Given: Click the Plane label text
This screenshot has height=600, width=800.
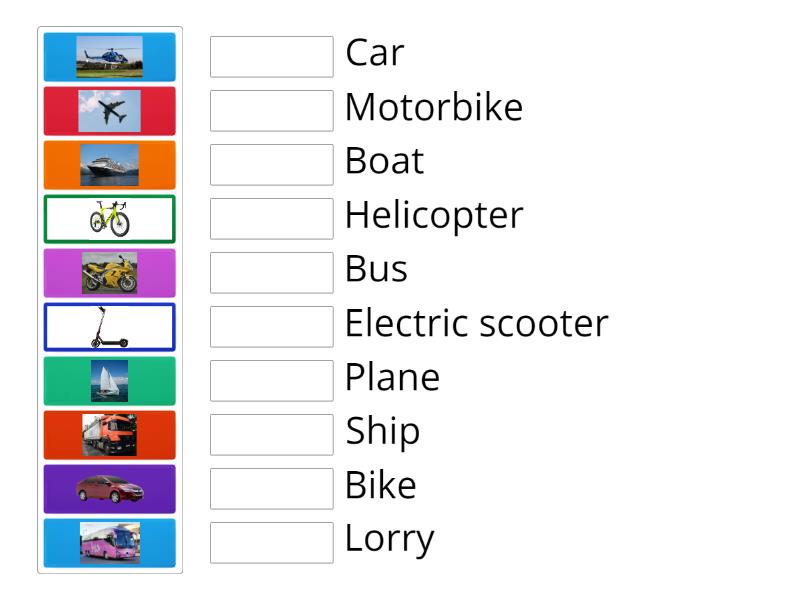Looking at the screenshot, I should point(391,378).
